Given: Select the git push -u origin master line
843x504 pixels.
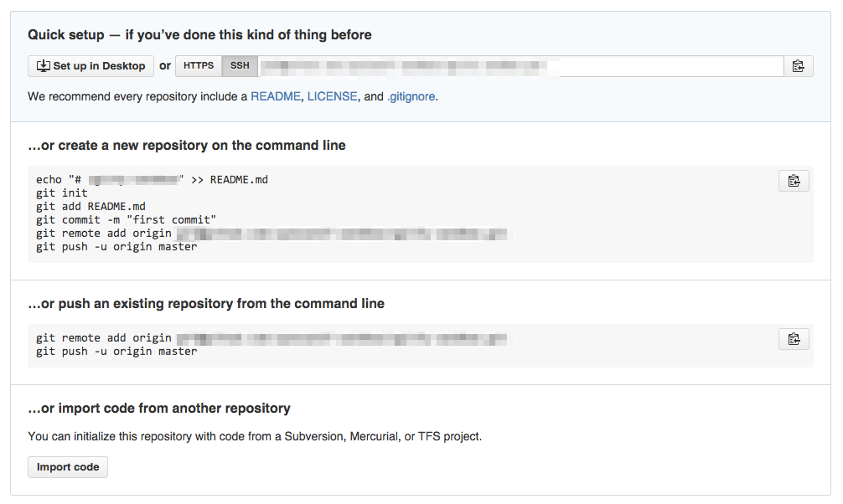Looking at the screenshot, I should coord(105,246).
